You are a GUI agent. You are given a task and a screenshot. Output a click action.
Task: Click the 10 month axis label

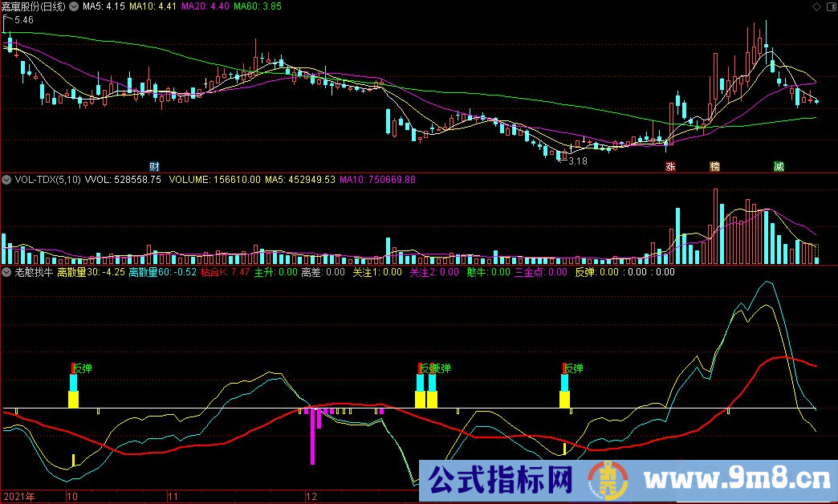click(x=71, y=497)
